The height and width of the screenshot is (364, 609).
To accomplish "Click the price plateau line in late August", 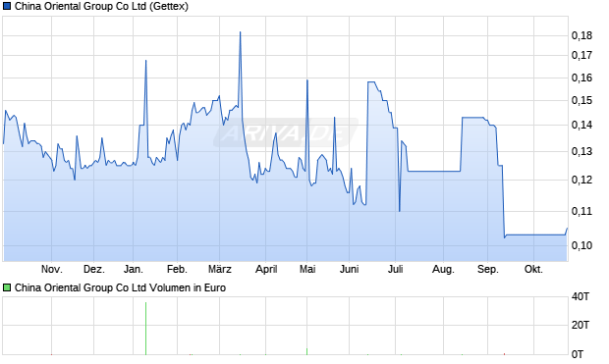I will click(472, 117).
